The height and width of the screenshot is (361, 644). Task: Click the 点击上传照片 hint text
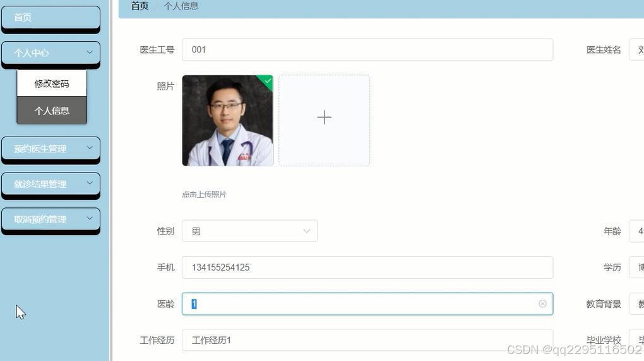pos(204,195)
